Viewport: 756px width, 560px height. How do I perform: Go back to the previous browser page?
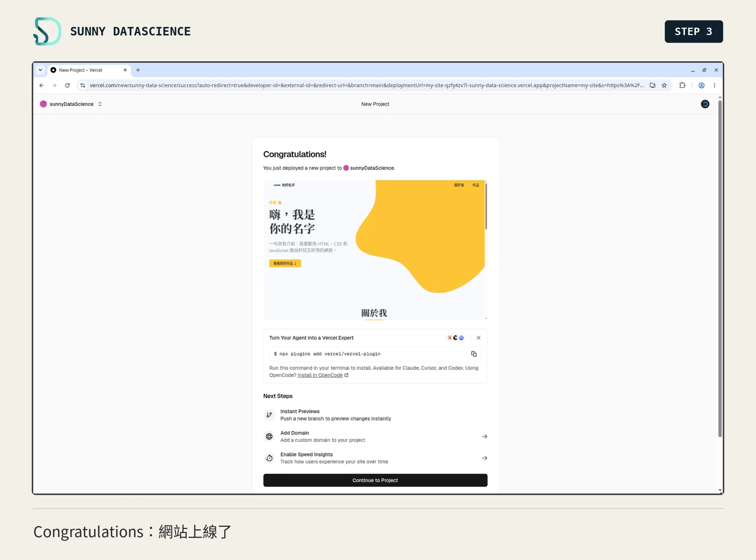[42, 86]
